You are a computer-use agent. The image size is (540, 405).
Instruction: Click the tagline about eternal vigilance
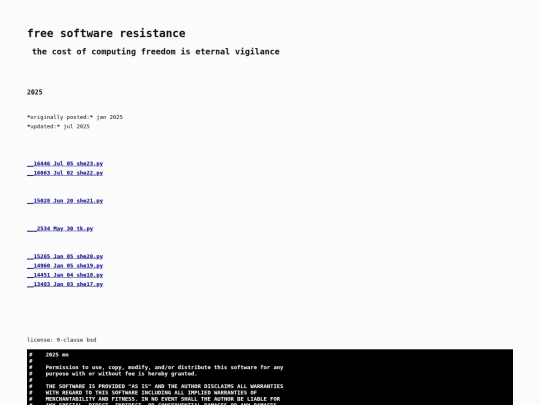[156, 52]
